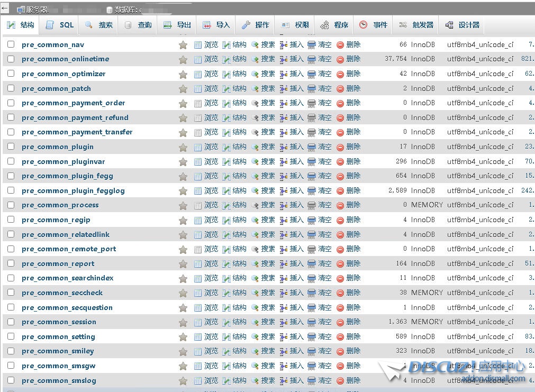
Task: Open the 设计器 (Designer) tab
Action: (462, 25)
